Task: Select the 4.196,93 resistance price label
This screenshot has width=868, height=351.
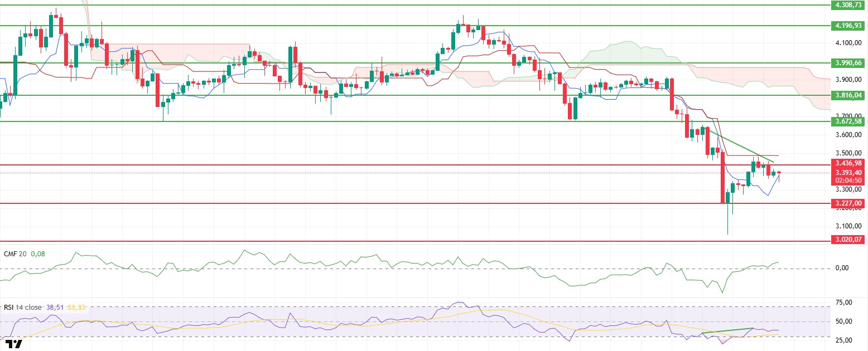Action: click(x=849, y=25)
